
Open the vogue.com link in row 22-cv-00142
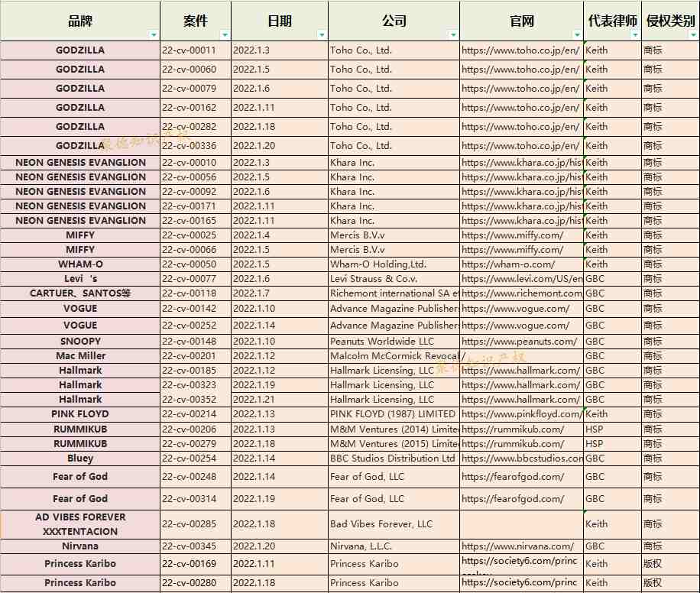(x=516, y=309)
